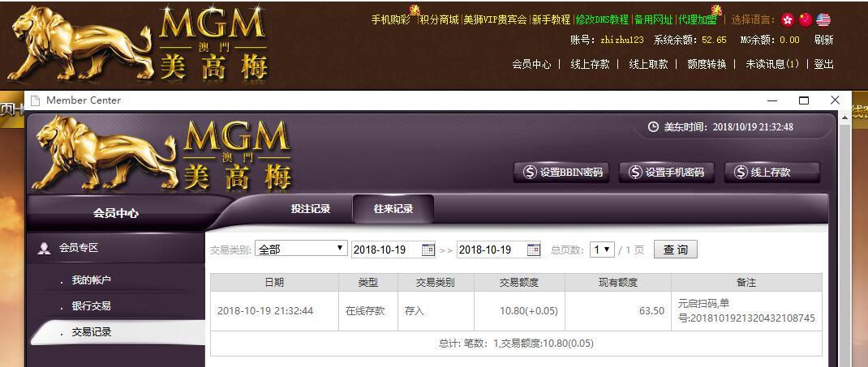Open start date calendar picker icon

pyautogui.click(x=428, y=250)
